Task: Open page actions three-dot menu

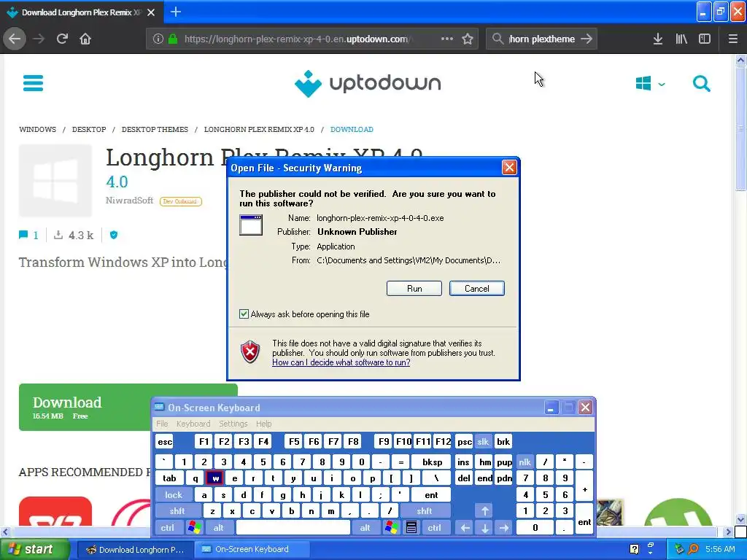Action: pyautogui.click(x=447, y=39)
